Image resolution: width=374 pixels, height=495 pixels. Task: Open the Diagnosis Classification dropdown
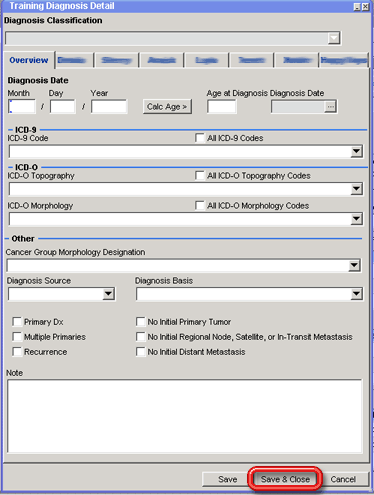[x=334, y=38]
